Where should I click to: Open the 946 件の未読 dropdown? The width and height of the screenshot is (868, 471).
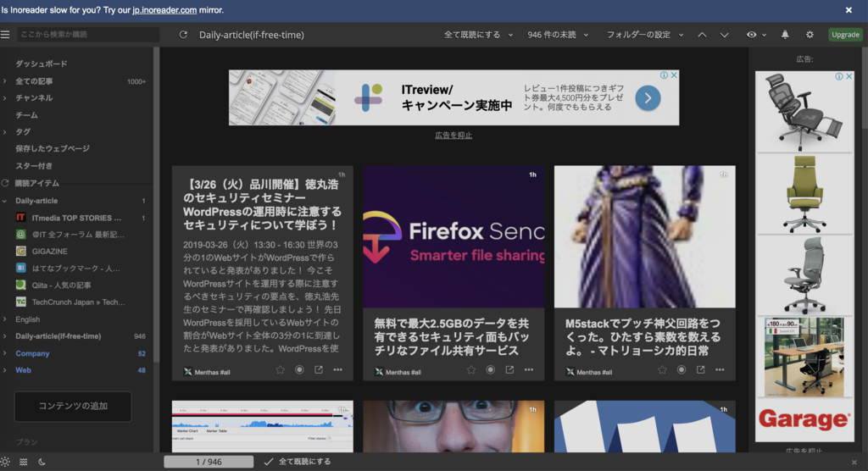[x=558, y=35]
